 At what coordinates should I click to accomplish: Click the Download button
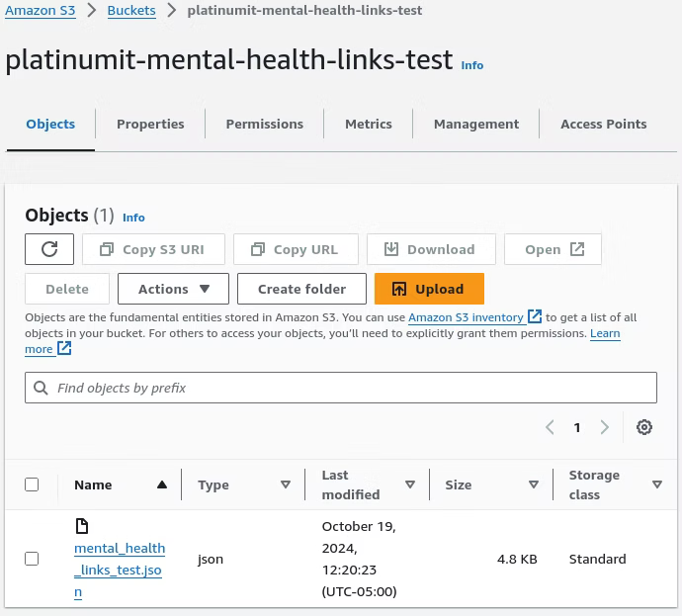point(431,249)
